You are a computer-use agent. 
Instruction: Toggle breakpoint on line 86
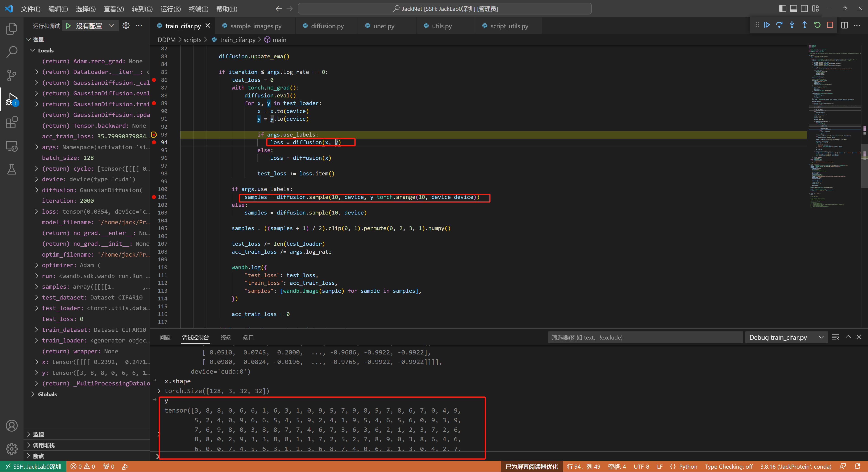tap(154, 80)
